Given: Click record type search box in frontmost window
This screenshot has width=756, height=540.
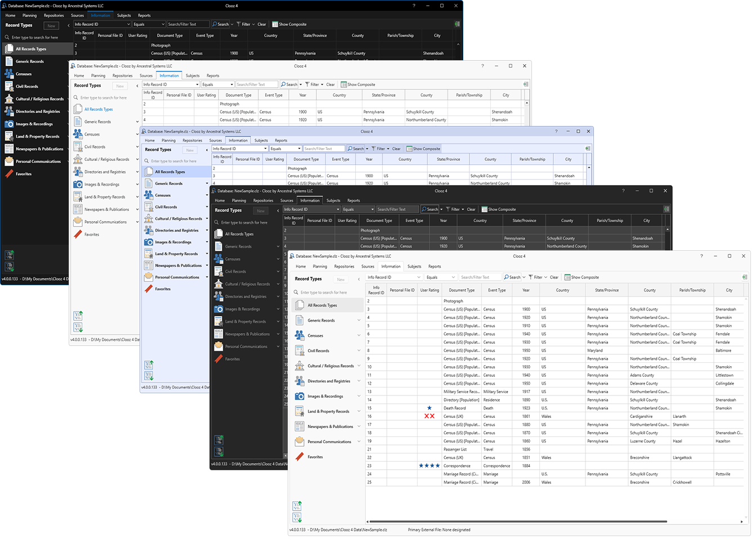Looking at the screenshot, I should (328, 292).
